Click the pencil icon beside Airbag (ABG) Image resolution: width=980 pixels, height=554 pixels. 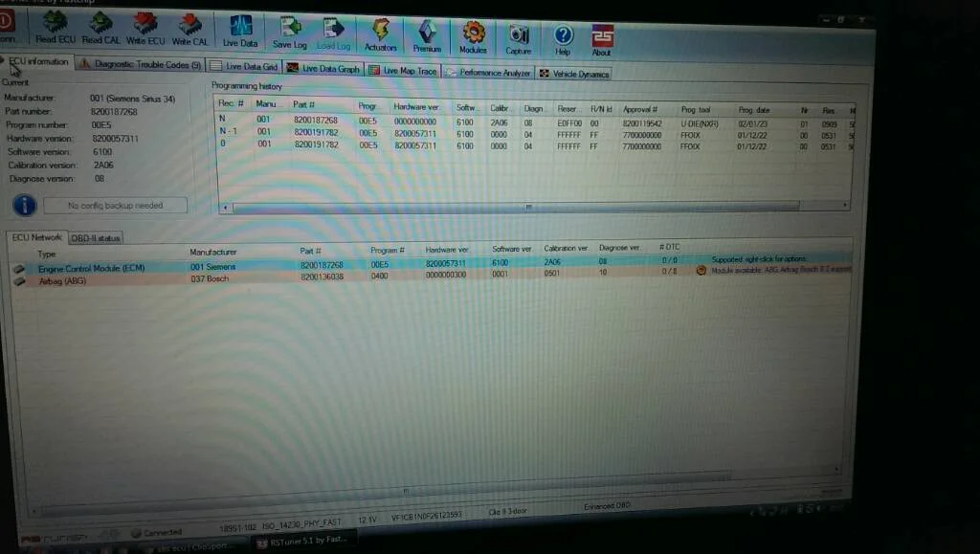pyautogui.click(x=20, y=281)
